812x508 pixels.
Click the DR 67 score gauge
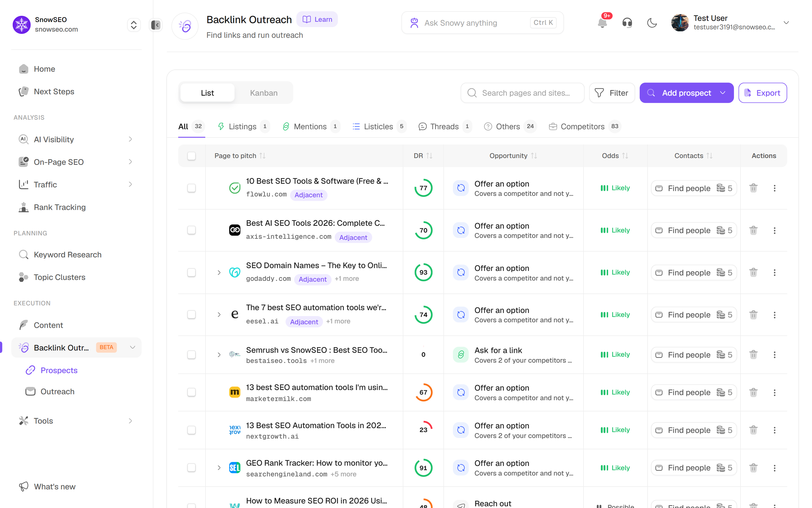(x=423, y=392)
